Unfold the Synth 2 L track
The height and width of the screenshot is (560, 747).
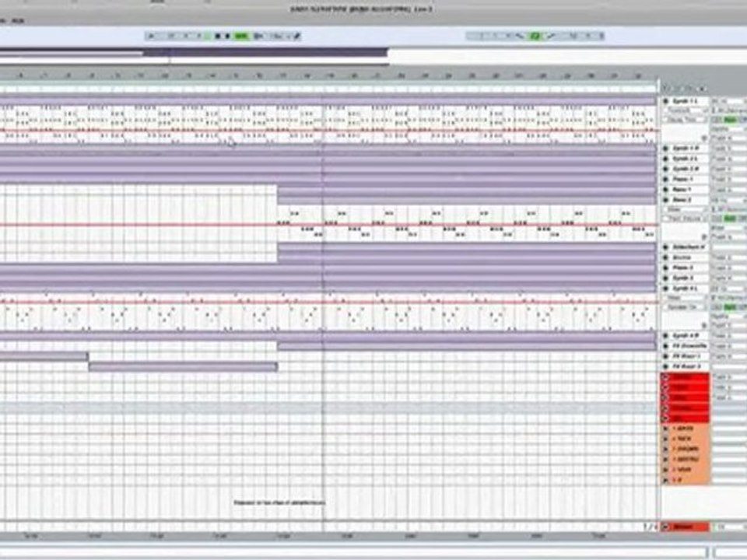(665, 159)
